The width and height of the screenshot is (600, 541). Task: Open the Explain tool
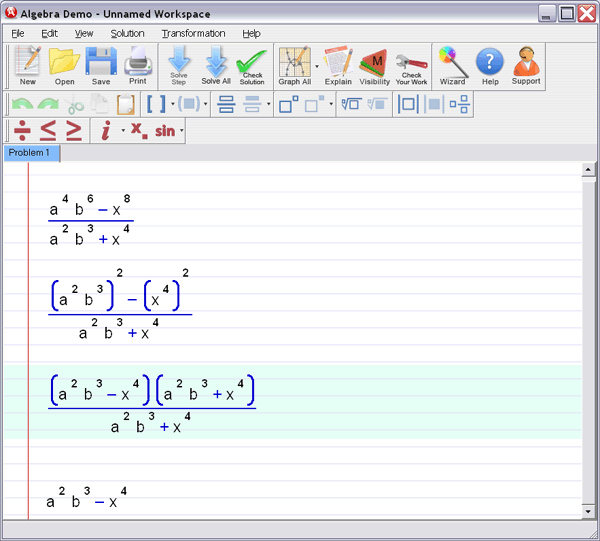[338, 66]
